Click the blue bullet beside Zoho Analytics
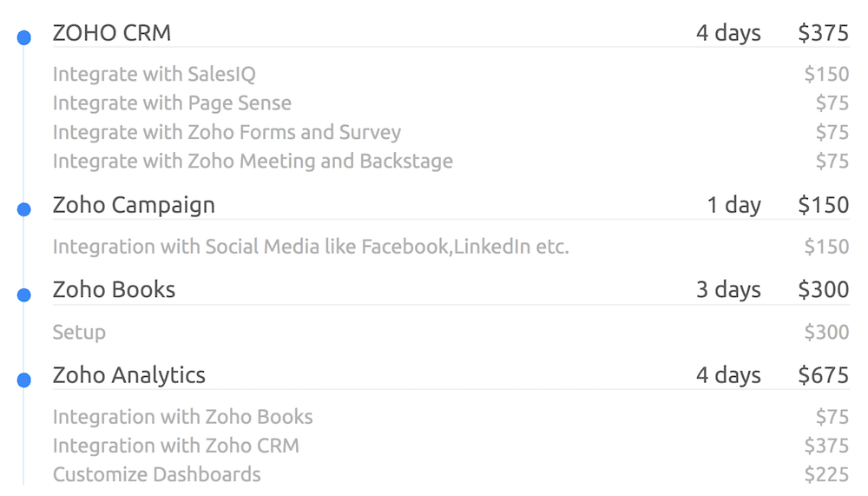The width and height of the screenshot is (868, 496). 24,380
